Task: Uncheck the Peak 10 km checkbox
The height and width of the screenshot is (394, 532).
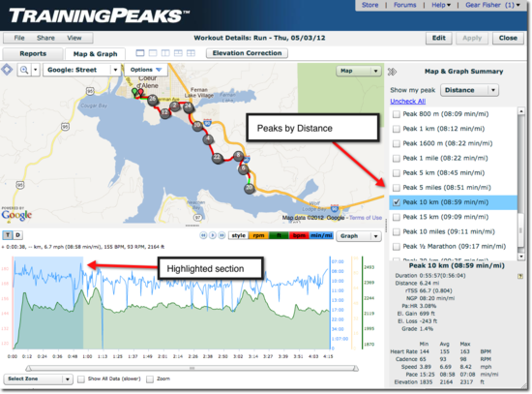Action: click(396, 202)
